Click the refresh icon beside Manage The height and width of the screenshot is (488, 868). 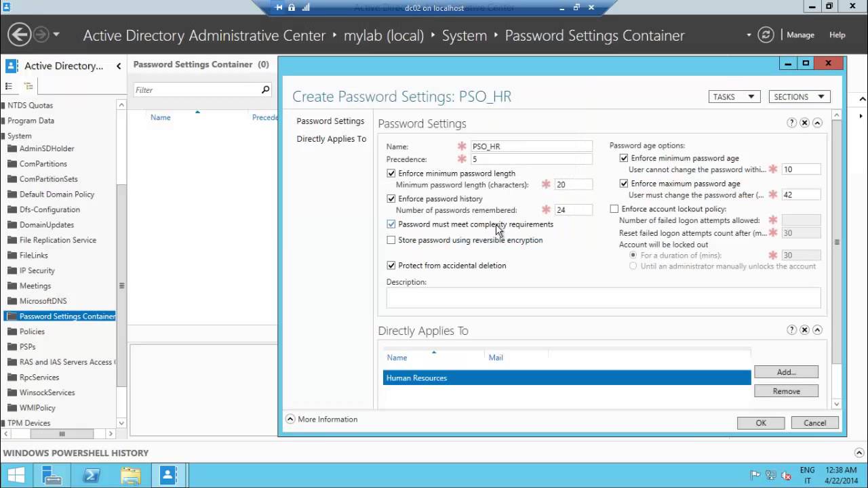click(766, 35)
